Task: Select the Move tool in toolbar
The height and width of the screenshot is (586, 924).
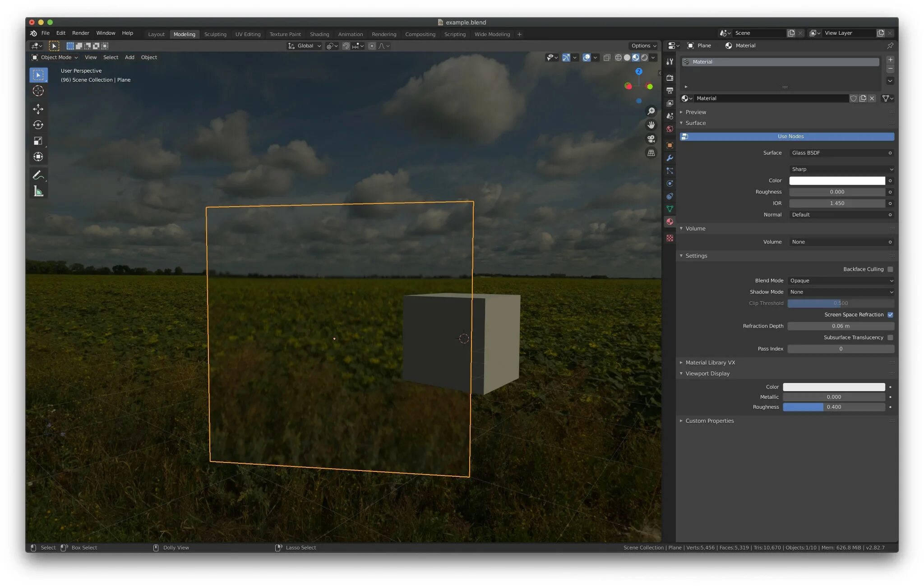Action: tap(38, 109)
